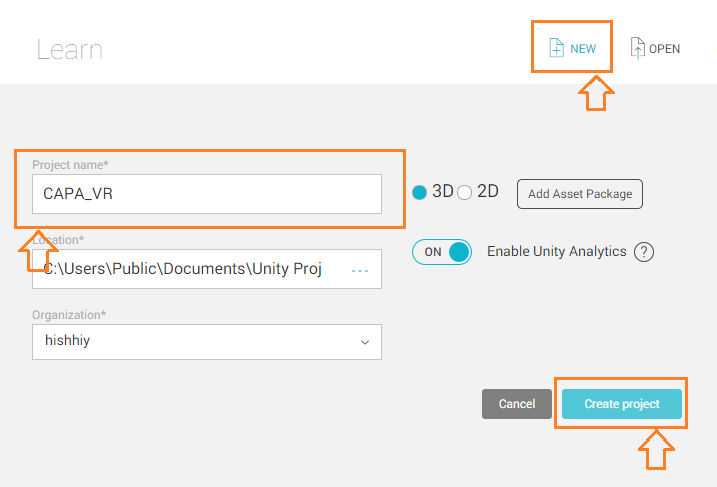The width and height of the screenshot is (717, 487).
Task: Click the Organization* field label
Action: 69,315
